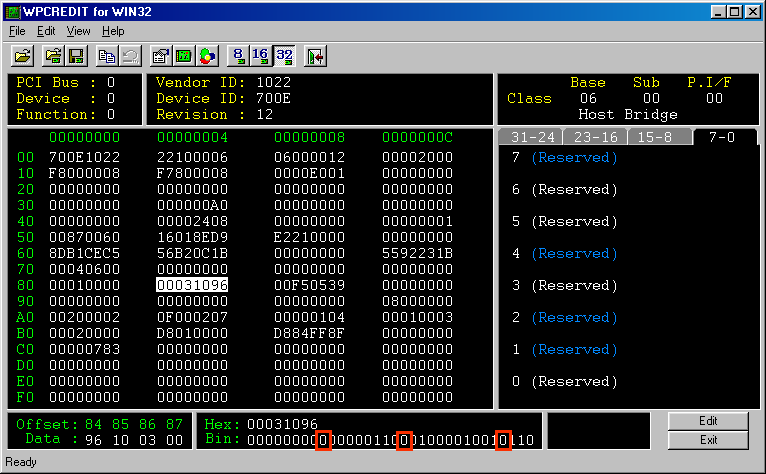
Task: Click the copy documents toolbar icon
Action: (107, 56)
